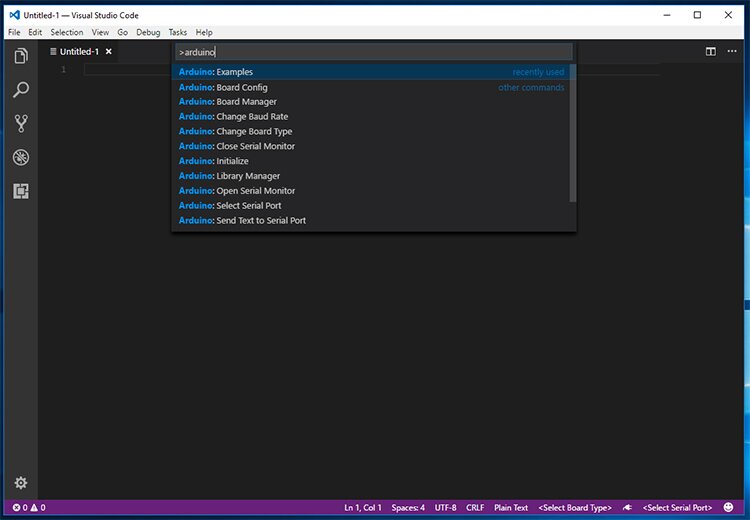This screenshot has height=520, width=750.
Task: Click the Visual Studio Code logo icon
Action: tap(15, 15)
